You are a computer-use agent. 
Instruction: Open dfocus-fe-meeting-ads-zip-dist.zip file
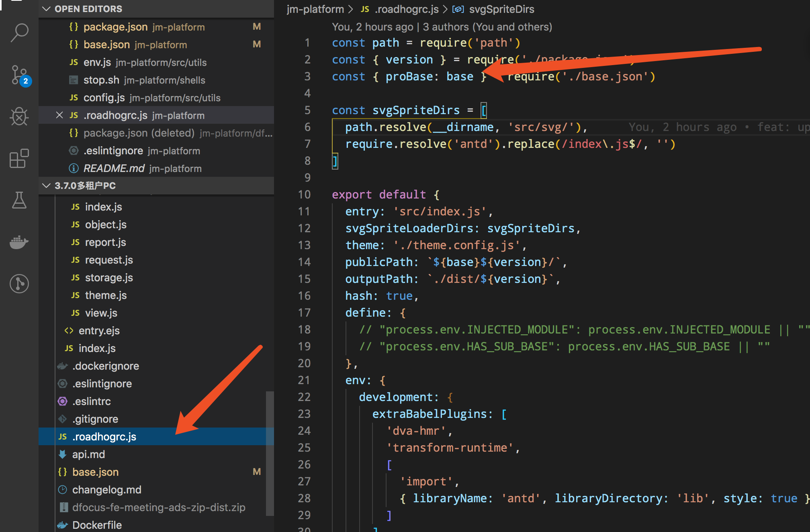click(156, 507)
